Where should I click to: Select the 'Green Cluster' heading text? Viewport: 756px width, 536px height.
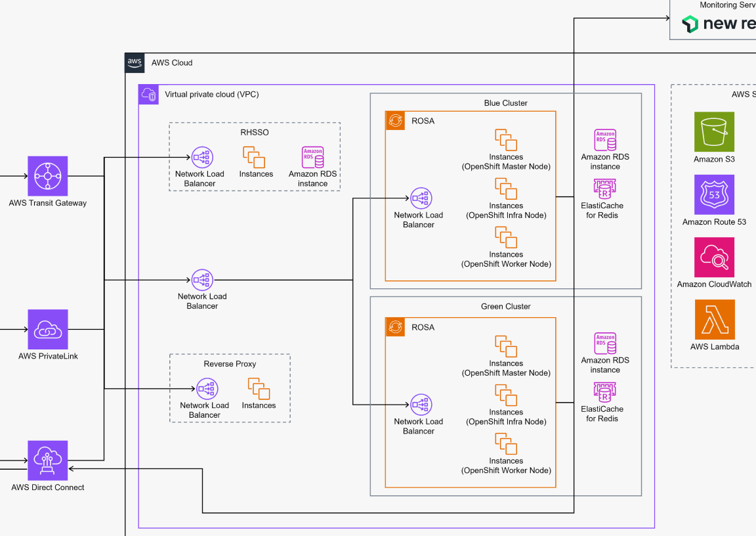point(506,306)
